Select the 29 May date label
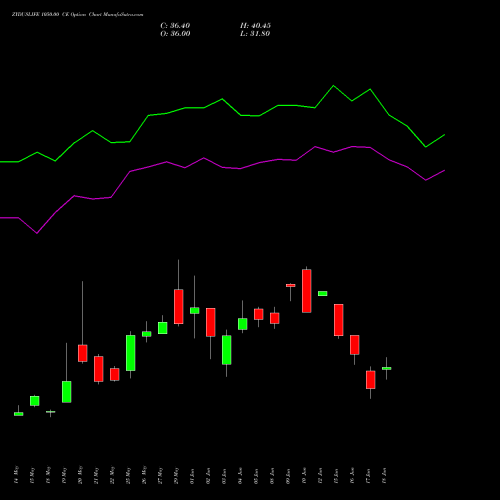 tap(177, 475)
